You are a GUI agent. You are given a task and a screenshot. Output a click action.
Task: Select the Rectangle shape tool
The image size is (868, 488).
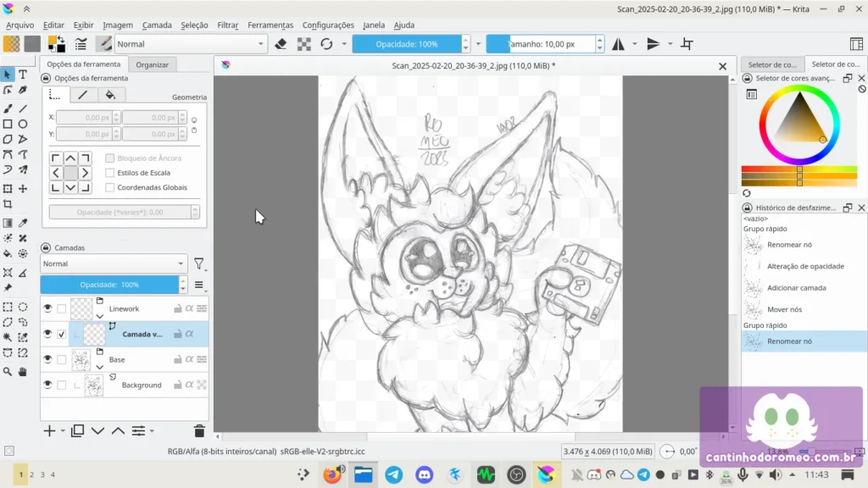coord(8,124)
